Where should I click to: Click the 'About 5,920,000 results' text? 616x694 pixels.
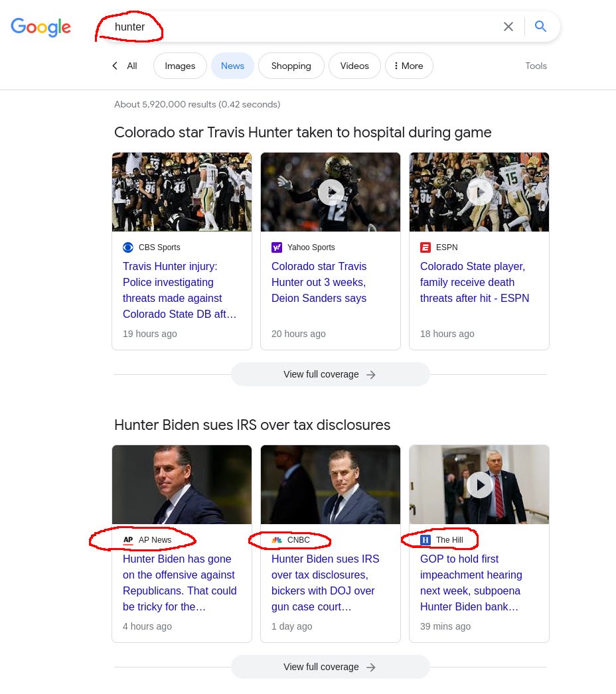(197, 104)
